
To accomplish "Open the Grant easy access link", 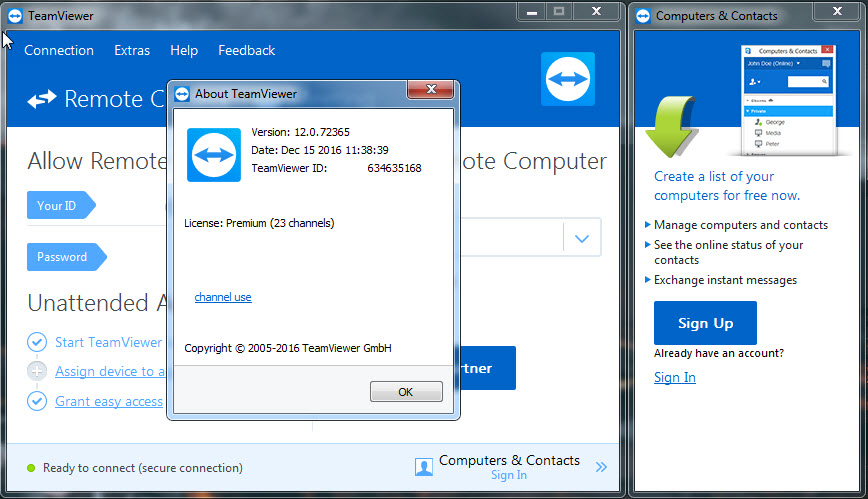I will (109, 402).
